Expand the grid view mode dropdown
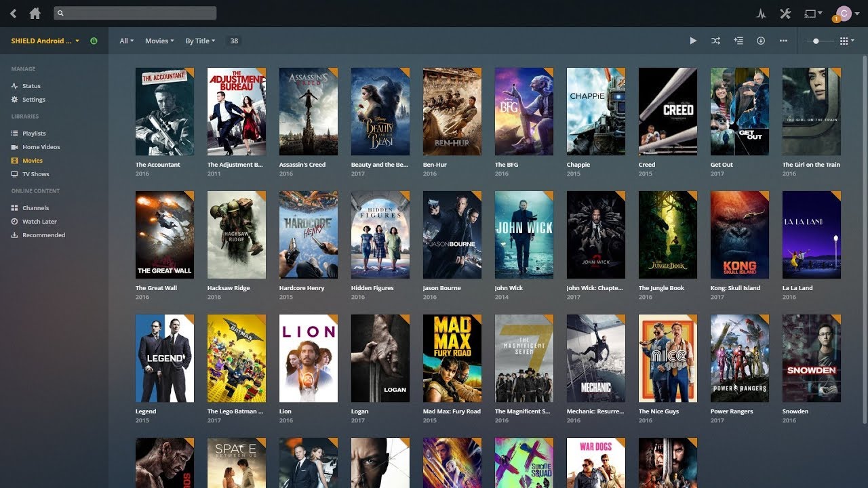 click(x=847, y=41)
